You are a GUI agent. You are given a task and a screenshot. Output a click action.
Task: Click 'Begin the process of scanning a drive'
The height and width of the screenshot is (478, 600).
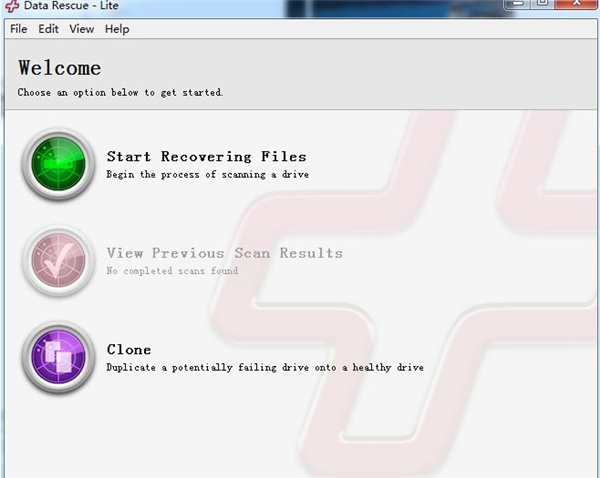tap(207, 174)
